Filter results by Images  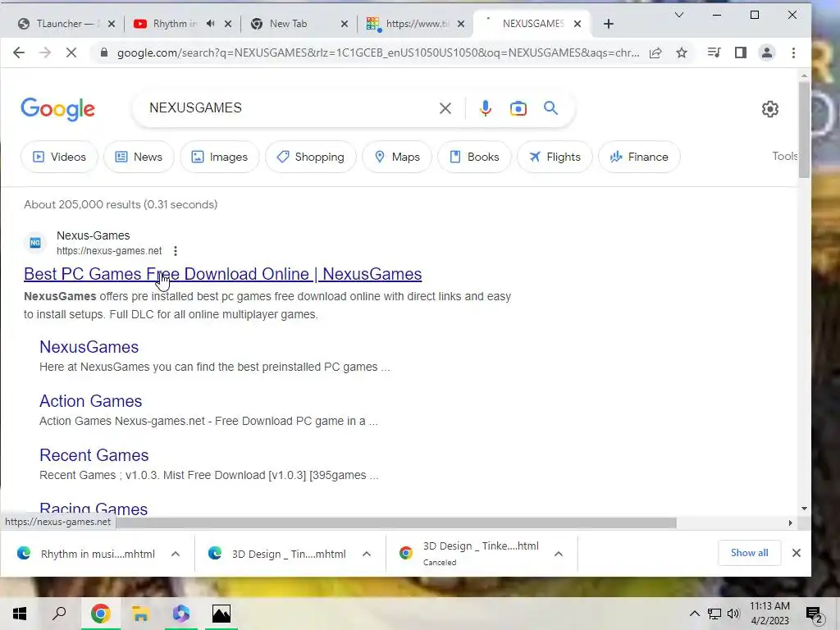[x=220, y=157]
